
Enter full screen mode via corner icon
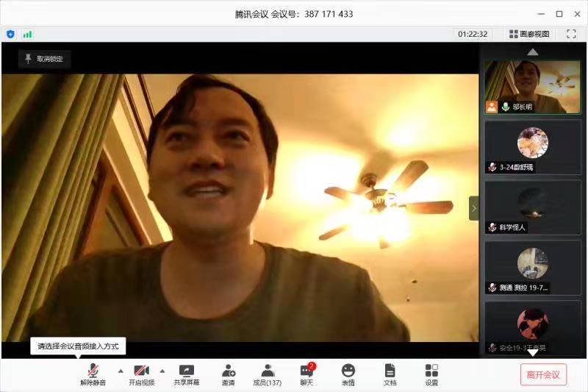coord(571,34)
